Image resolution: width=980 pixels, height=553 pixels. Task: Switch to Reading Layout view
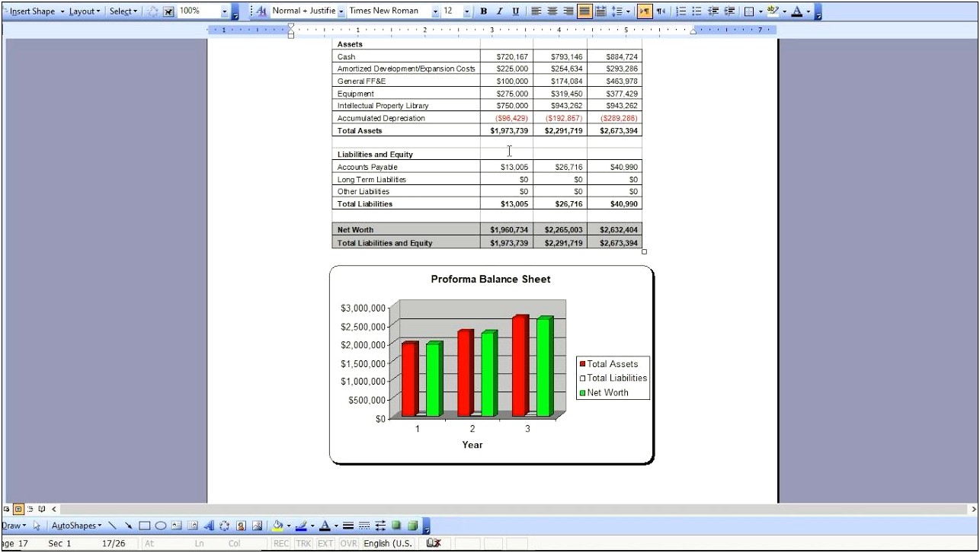point(42,509)
